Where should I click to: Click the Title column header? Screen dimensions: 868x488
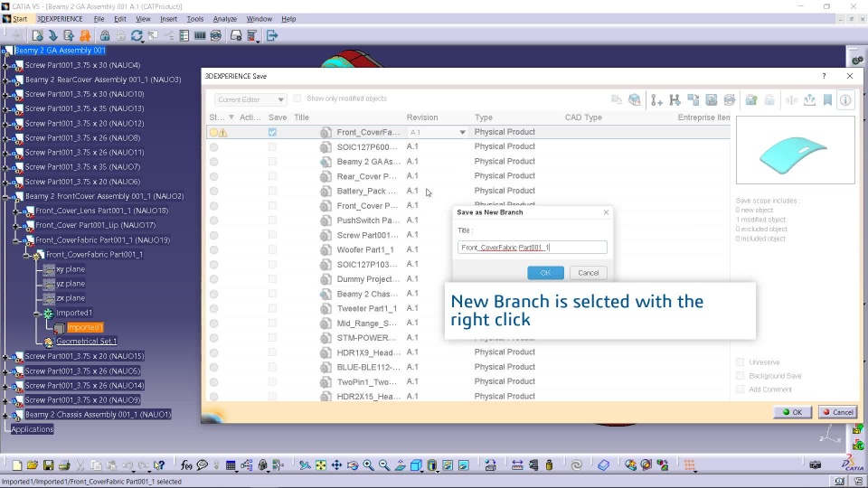(301, 117)
